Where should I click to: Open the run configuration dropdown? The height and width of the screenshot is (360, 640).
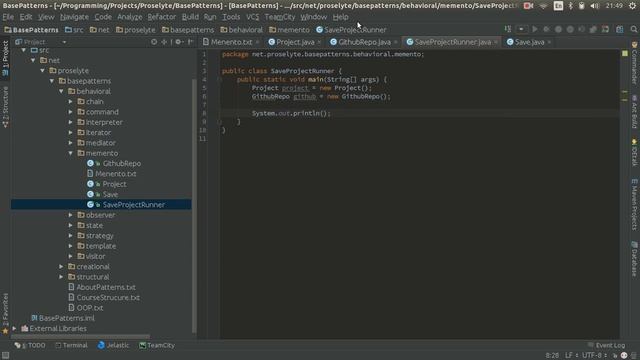click(521, 29)
